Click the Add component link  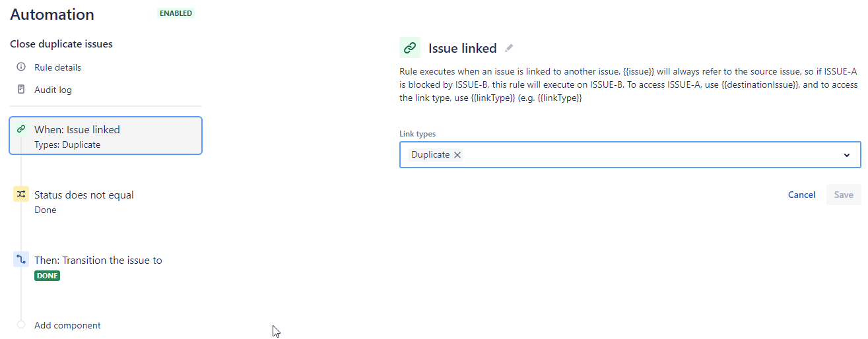[x=67, y=325]
